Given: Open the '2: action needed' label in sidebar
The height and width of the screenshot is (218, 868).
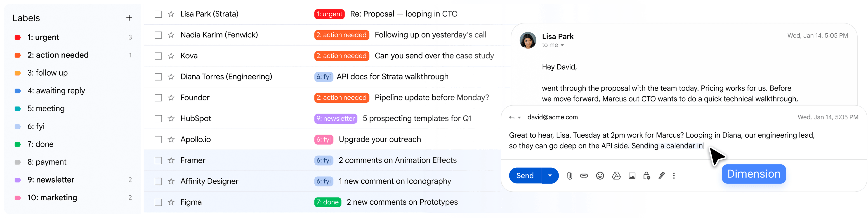Looking at the screenshot, I should pos(58,55).
